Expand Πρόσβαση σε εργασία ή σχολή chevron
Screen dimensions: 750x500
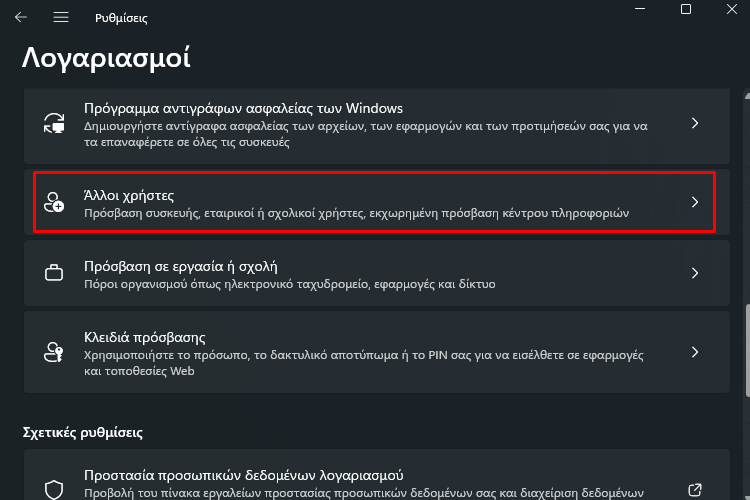tap(695, 273)
